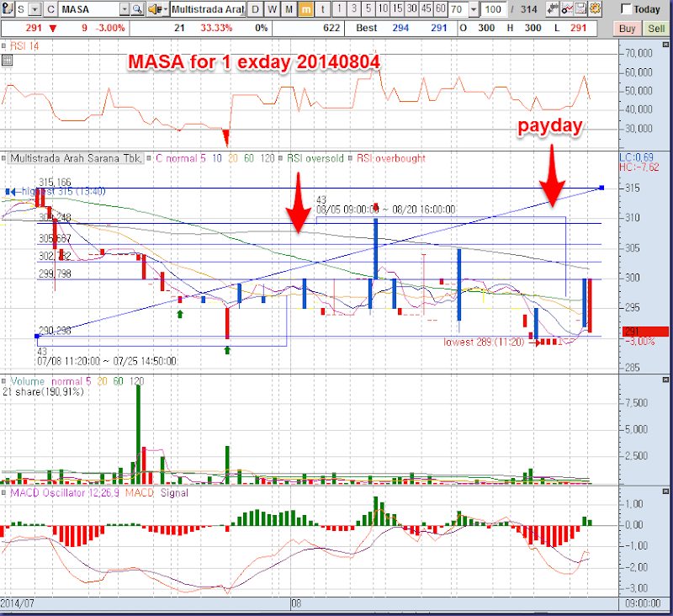The height and width of the screenshot is (616, 673).
Task: Open the stock search magnifier icon
Action: (x=137, y=9)
